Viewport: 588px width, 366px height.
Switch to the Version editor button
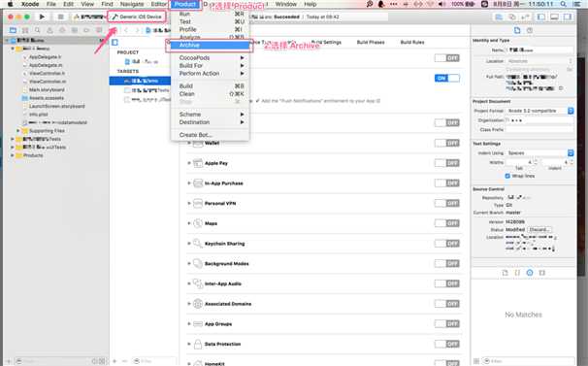pyautogui.click(x=525, y=17)
